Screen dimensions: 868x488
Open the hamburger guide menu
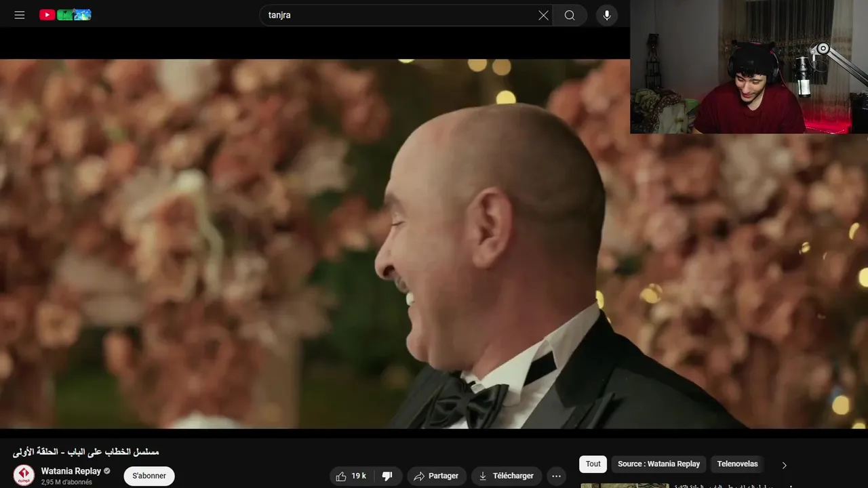tap(20, 15)
